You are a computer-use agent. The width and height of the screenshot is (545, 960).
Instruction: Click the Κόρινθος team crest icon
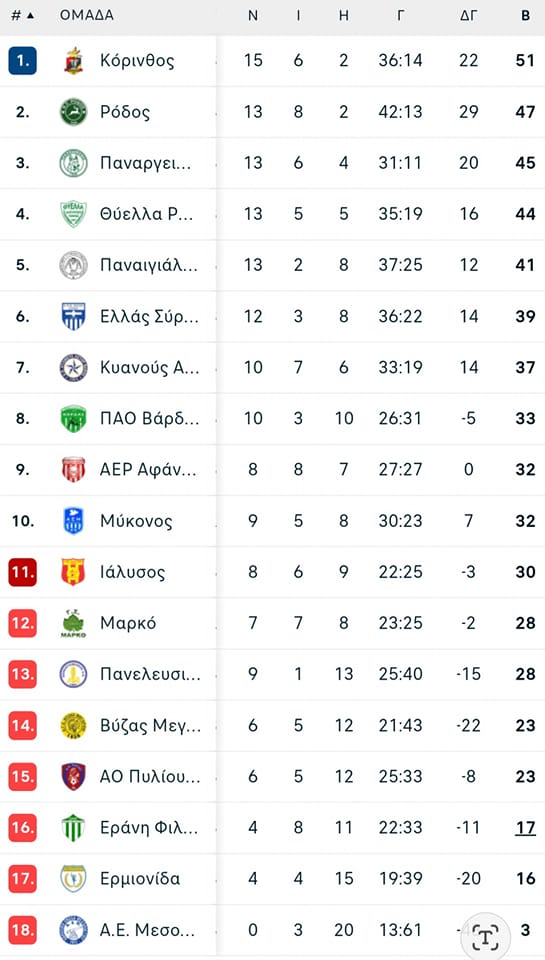(73, 61)
